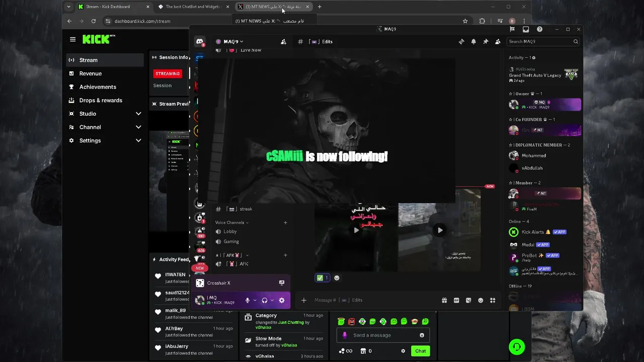Screen dimensions: 644x362
Task: Click the invite members icon beside MAQ9
Action: 283,42
